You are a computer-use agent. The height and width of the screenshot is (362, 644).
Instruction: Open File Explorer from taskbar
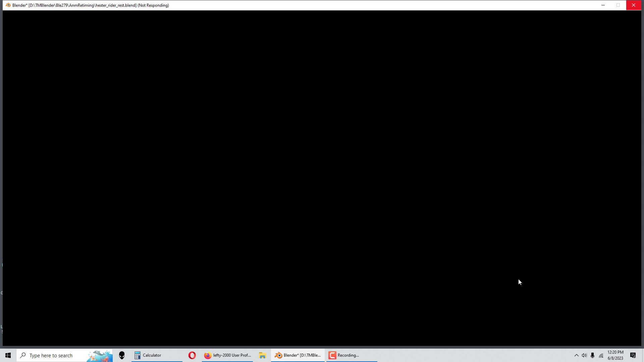(x=262, y=355)
